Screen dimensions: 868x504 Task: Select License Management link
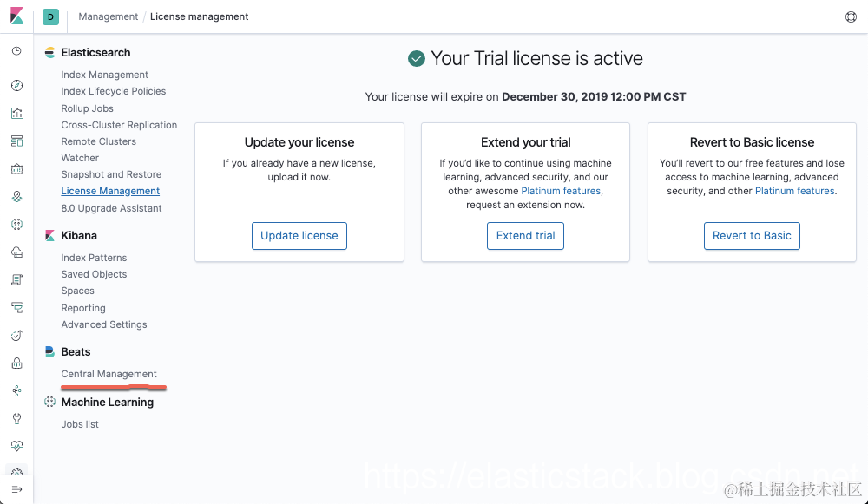pos(110,191)
